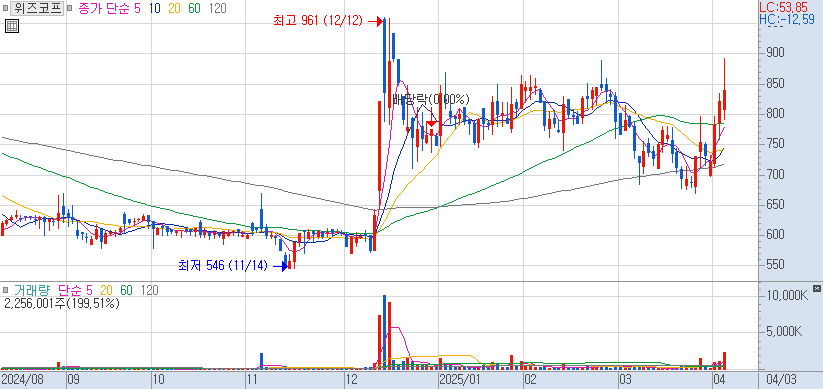Select the green 60 price moving average label

[194, 8]
